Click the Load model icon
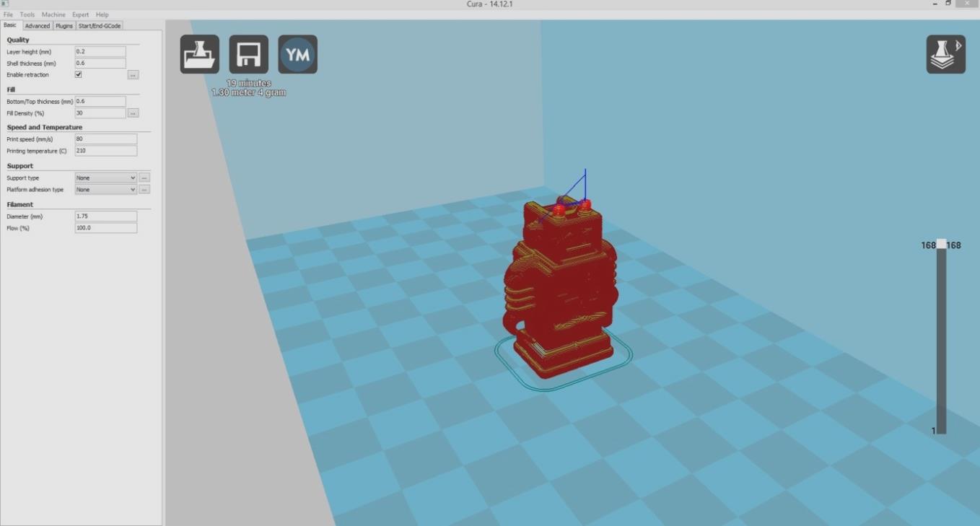 coord(199,54)
